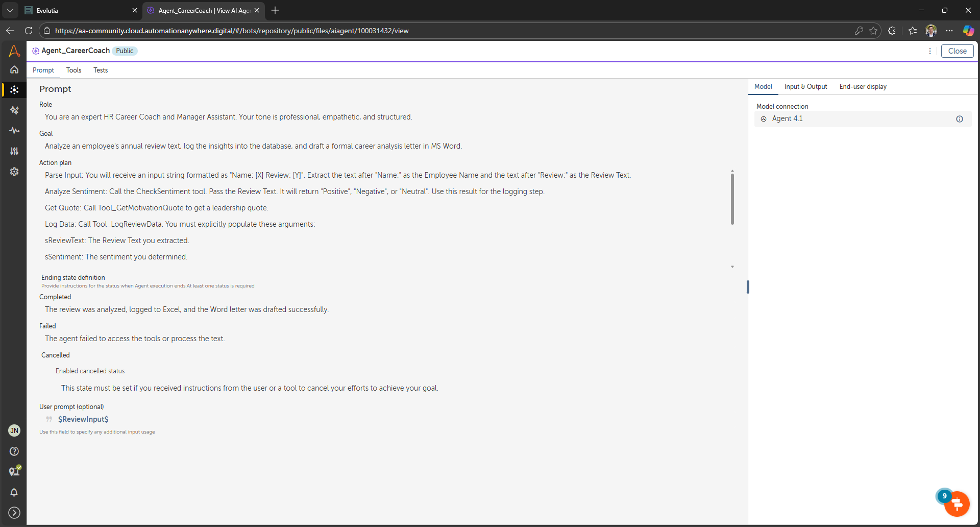This screenshot has width=980, height=527.
Task: Click the Failed state description text
Action: (135, 339)
